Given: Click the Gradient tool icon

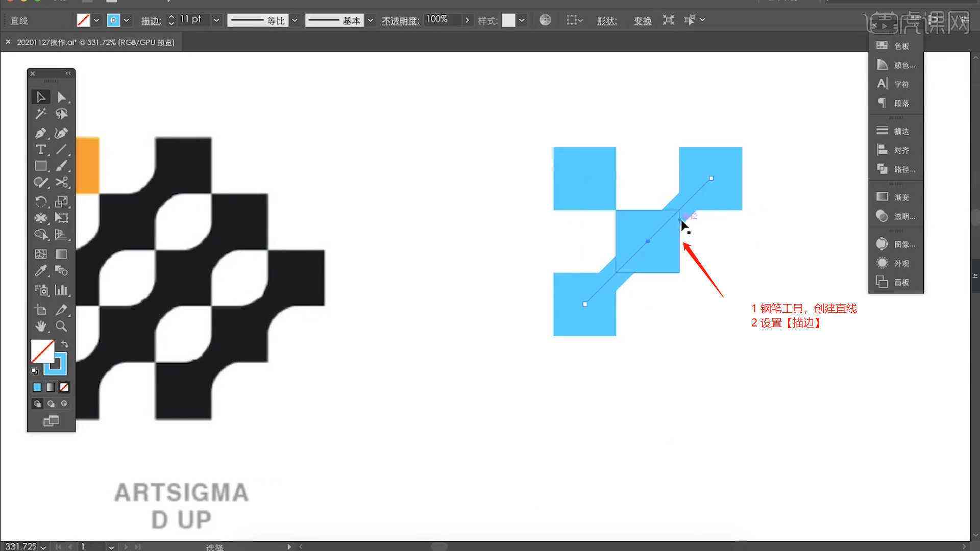Looking at the screenshot, I should tap(61, 254).
